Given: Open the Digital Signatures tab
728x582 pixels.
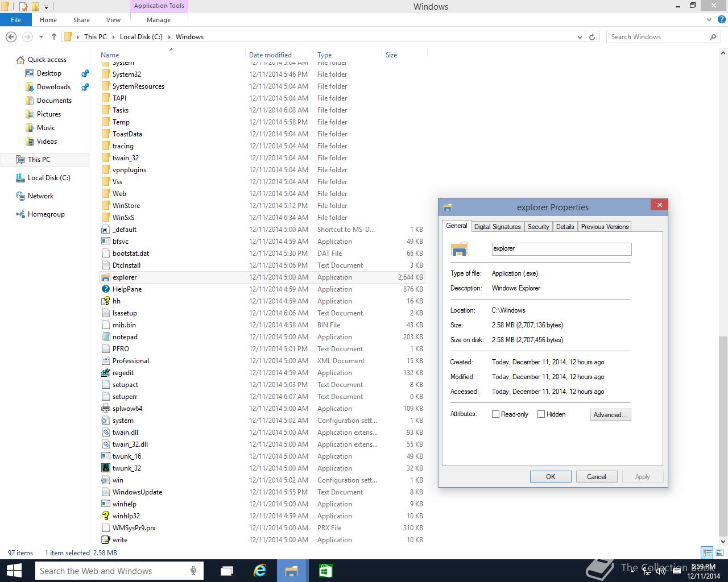Looking at the screenshot, I should (498, 226).
